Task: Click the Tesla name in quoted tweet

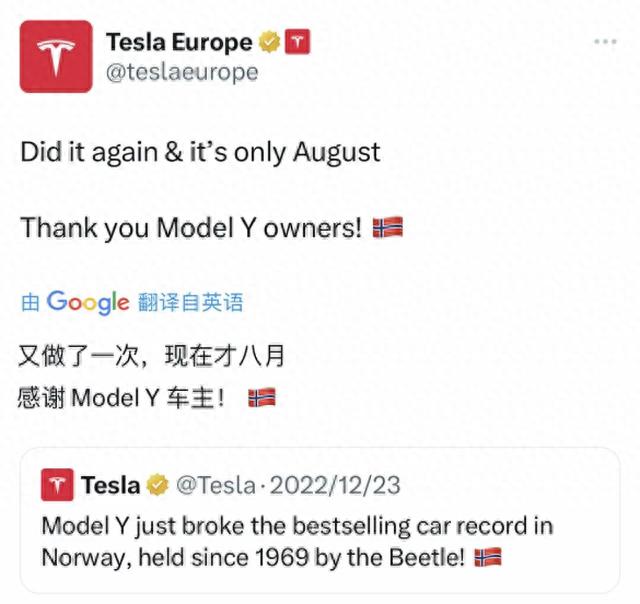Action: coord(111,485)
